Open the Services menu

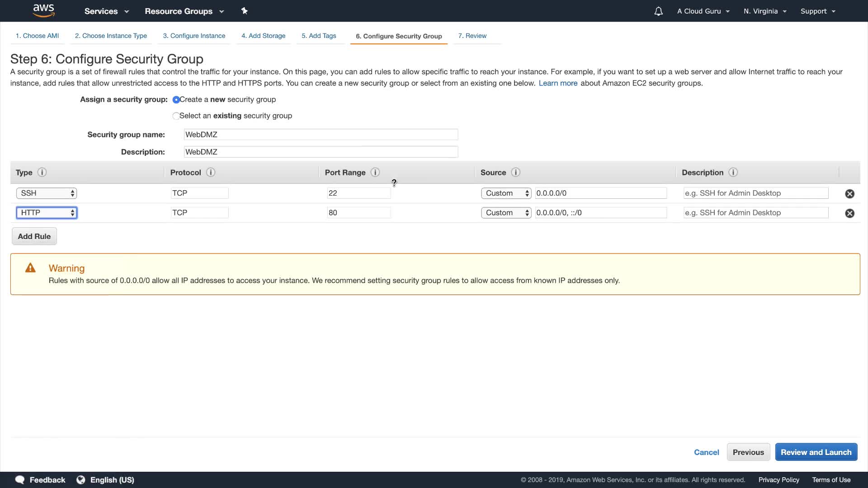tap(106, 11)
